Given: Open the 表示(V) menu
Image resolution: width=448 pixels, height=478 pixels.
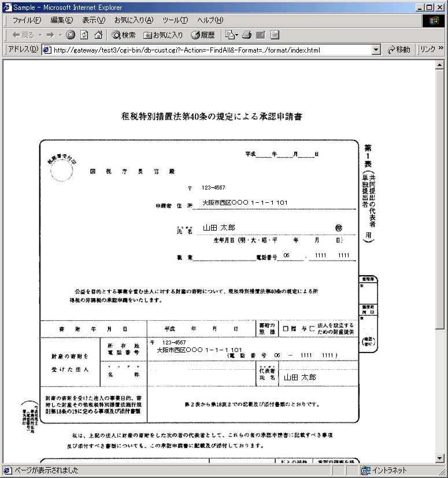Looking at the screenshot, I should coord(94,20).
